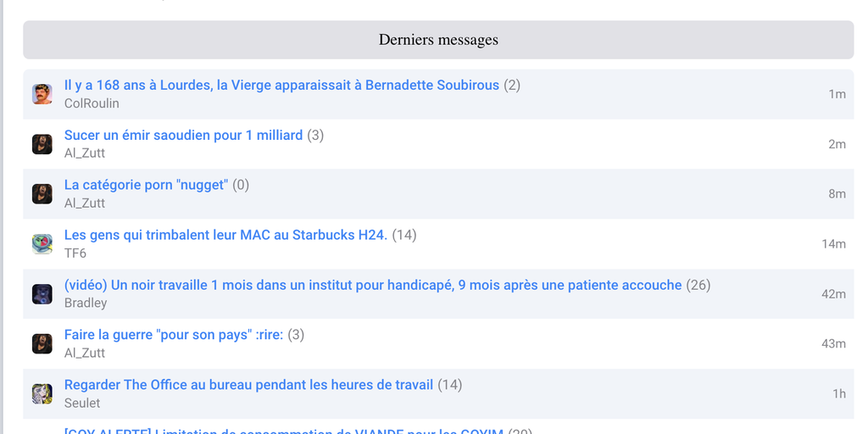Open "Les gens qui trimbalent leur MAC" thread
868x434 pixels.
[225, 235]
